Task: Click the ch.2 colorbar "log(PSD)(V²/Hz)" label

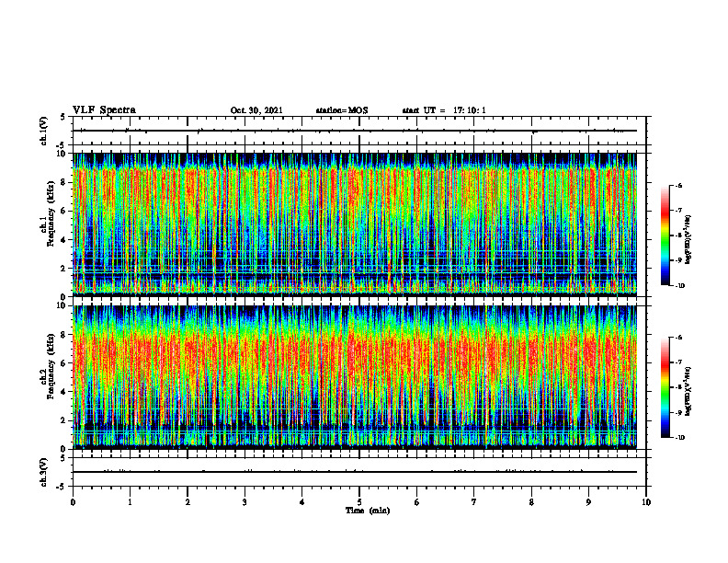Action: click(x=688, y=391)
